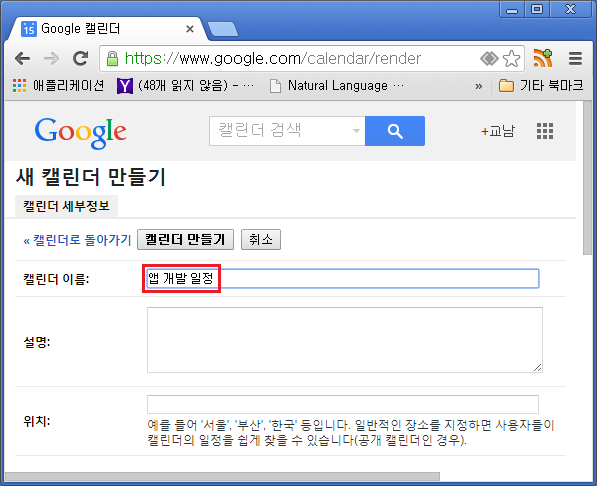Viewport: 597px width, 486px height.
Task: Click the blue magnifier search button
Action: click(395, 131)
